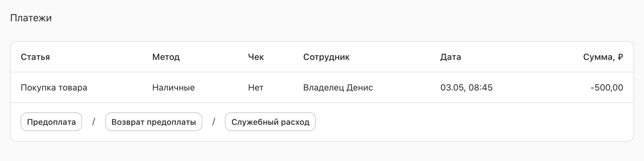Screen dimensions: 644x161
Task: Click the amount -500,00
Action: (607, 88)
